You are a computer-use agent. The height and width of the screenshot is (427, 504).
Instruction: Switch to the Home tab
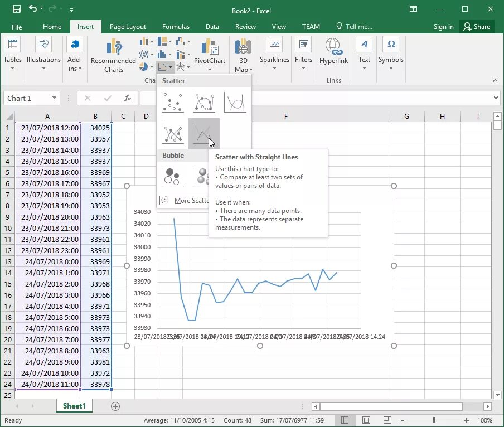(x=52, y=27)
